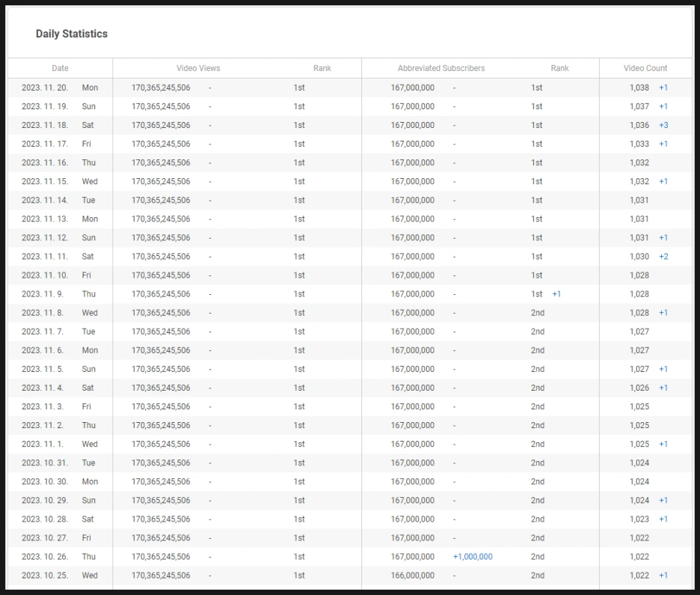Click the +1,000,000 subscriber increase
Viewport: 700px width, 595px height.
point(473,557)
